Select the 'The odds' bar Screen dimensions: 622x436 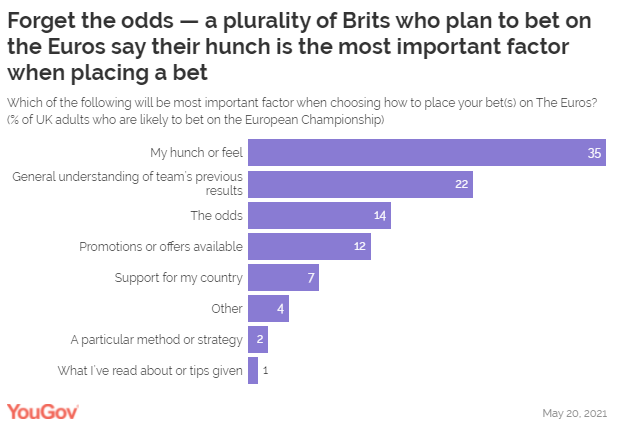tap(318, 215)
